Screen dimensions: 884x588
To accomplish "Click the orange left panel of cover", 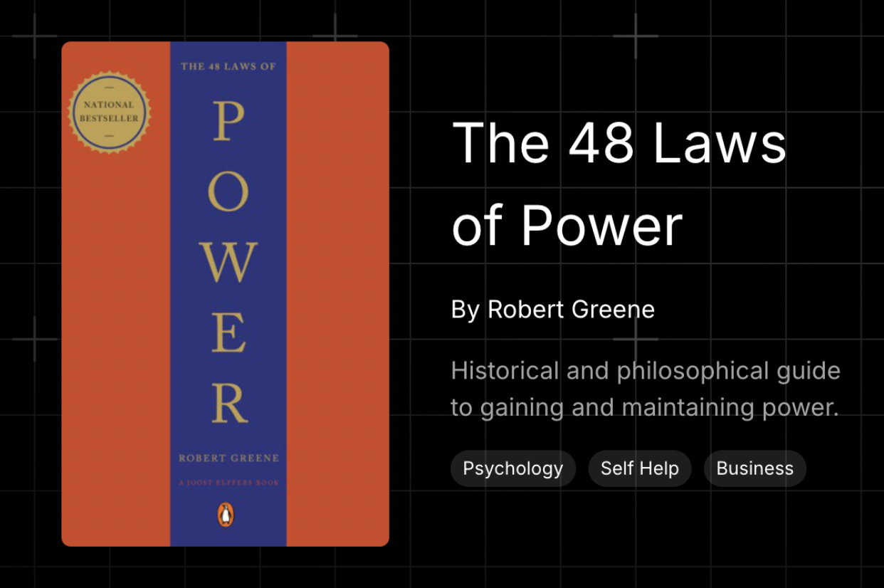I will click(x=115, y=320).
